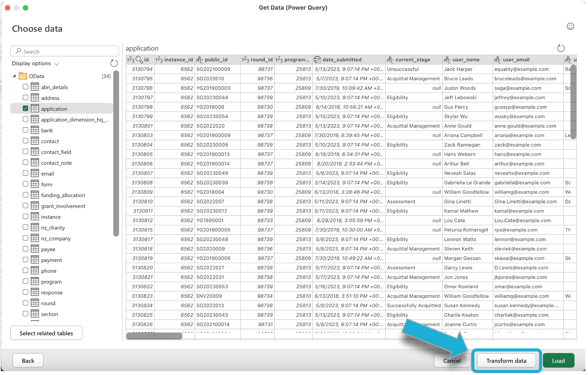Viewport: 588px width, 375px height.
Task: Click the horizontal scrollbar of the preview
Action: (154, 336)
